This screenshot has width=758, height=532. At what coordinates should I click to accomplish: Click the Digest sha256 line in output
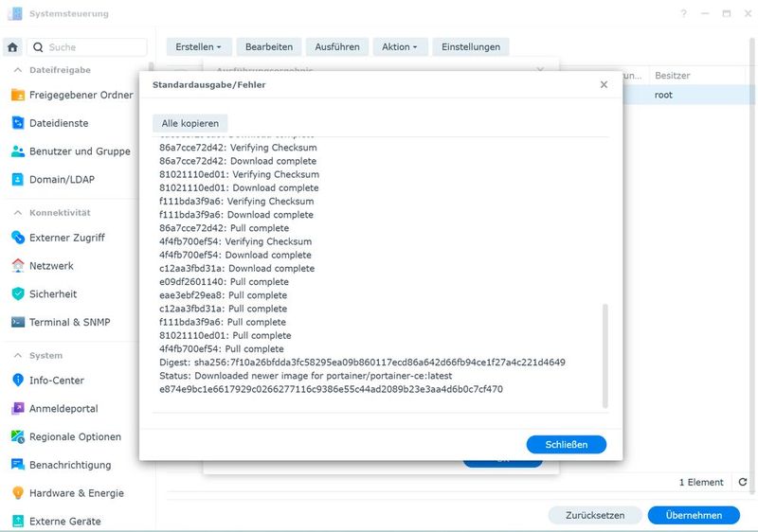point(362,362)
